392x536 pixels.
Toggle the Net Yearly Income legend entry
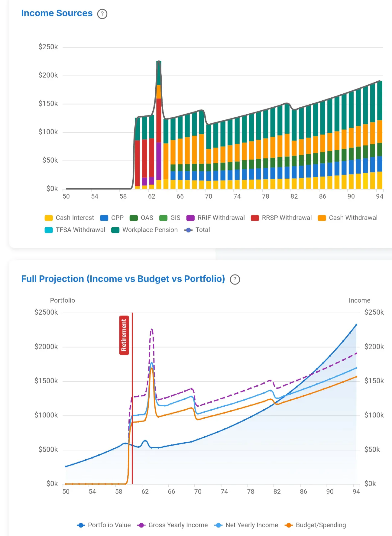click(246, 525)
